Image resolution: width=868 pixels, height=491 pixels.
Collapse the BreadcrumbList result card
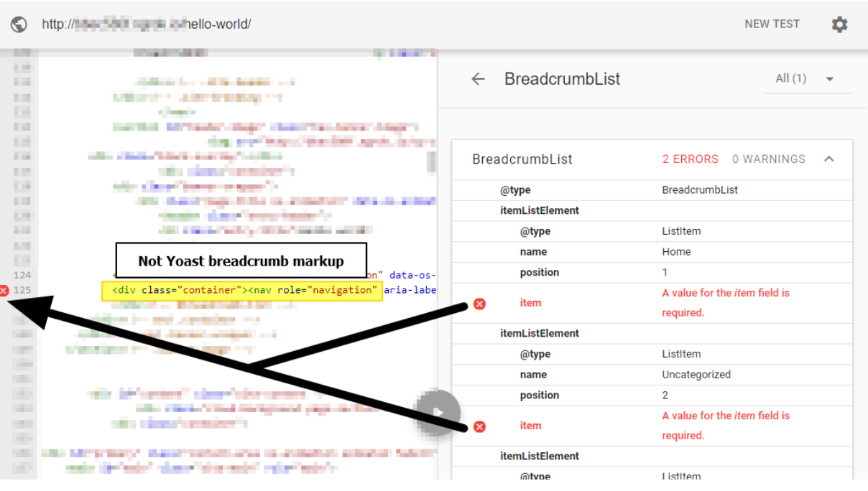829,159
